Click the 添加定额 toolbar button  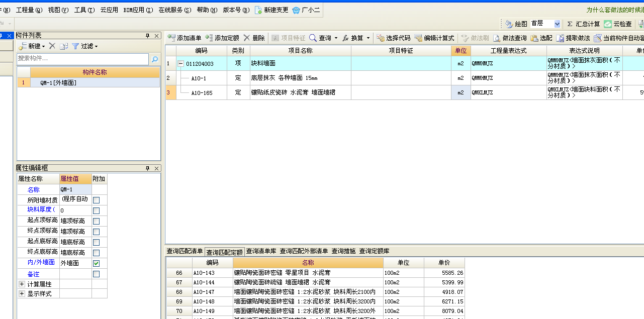pos(222,38)
